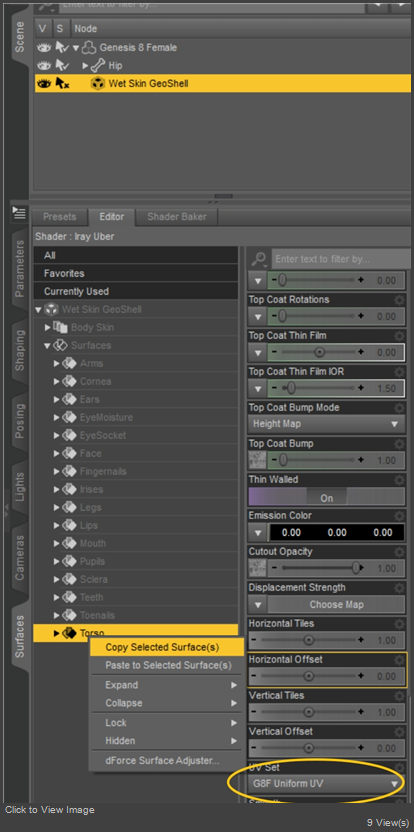Expand the Arms surface tree item
This screenshot has height=832, width=414.
(x=57, y=364)
